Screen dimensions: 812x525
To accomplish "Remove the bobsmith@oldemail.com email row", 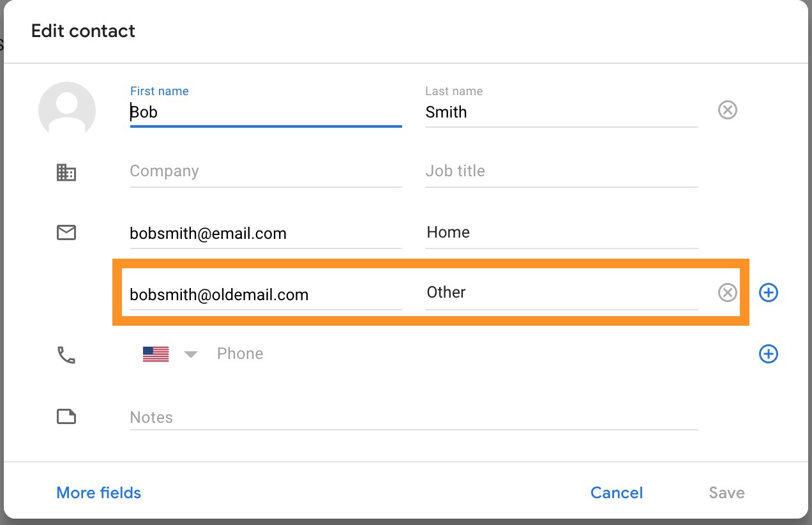I will (727, 293).
